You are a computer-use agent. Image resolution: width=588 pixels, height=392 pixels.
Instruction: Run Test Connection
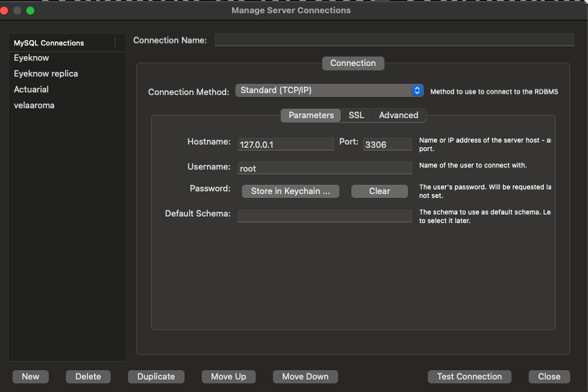pos(469,376)
